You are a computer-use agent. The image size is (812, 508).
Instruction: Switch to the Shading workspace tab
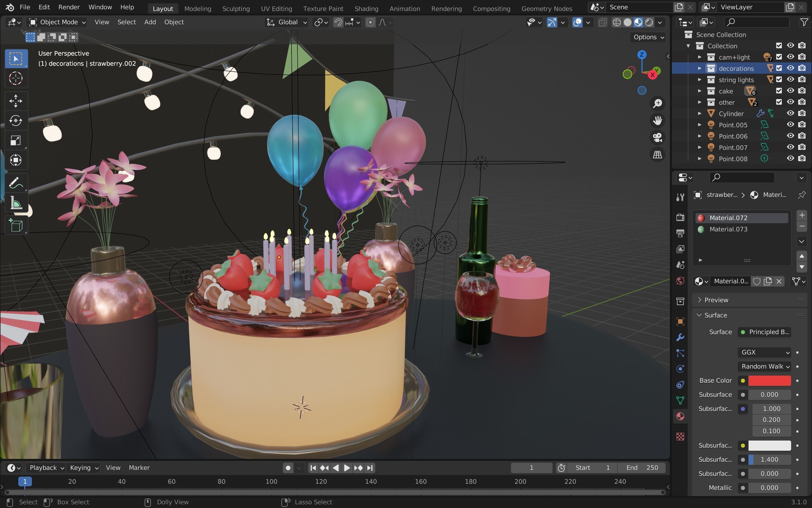point(366,9)
